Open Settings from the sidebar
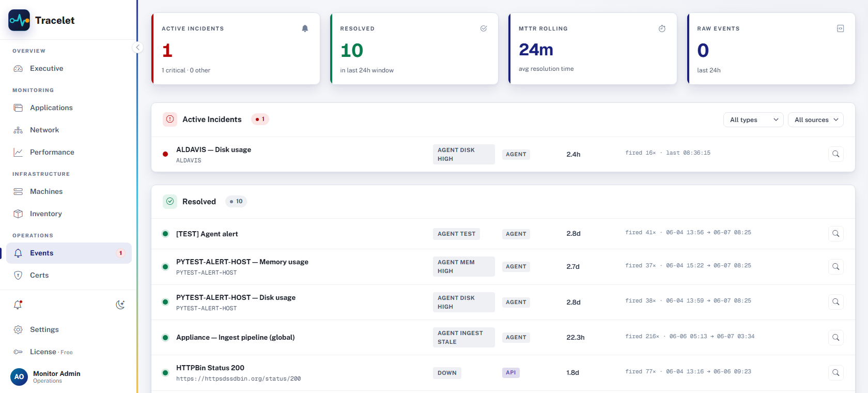The height and width of the screenshot is (393, 868). pyautogui.click(x=69, y=329)
